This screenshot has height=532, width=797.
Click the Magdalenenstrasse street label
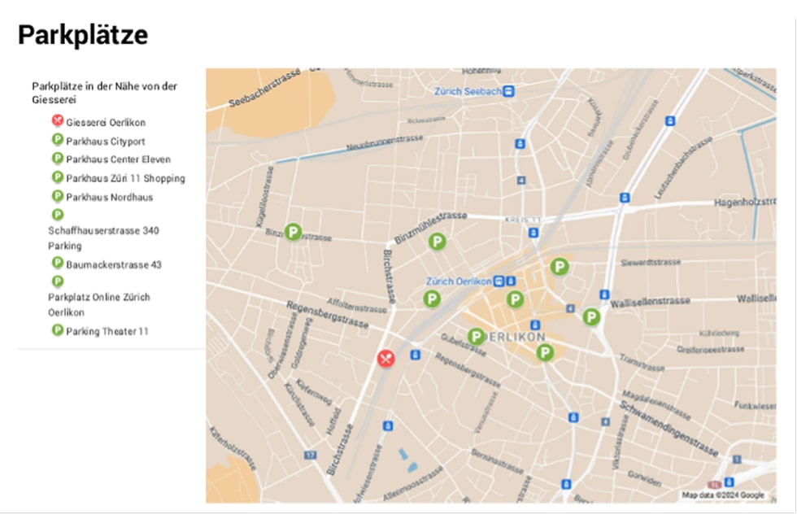coord(656,405)
